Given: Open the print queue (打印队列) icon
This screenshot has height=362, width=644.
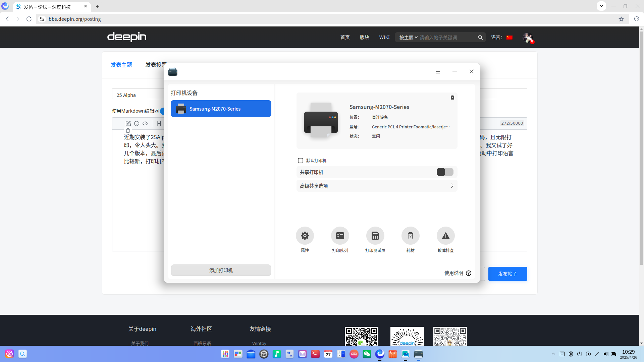Looking at the screenshot, I should coord(340,236).
